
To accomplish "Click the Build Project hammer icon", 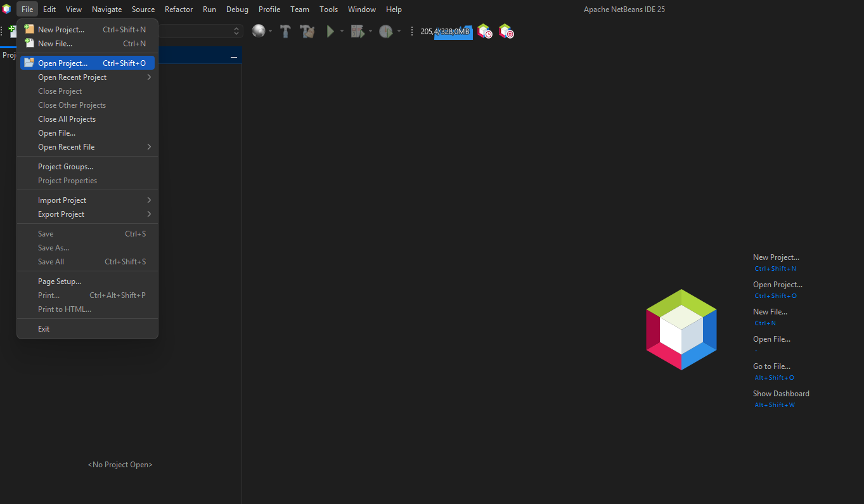I will click(x=285, y=31).
